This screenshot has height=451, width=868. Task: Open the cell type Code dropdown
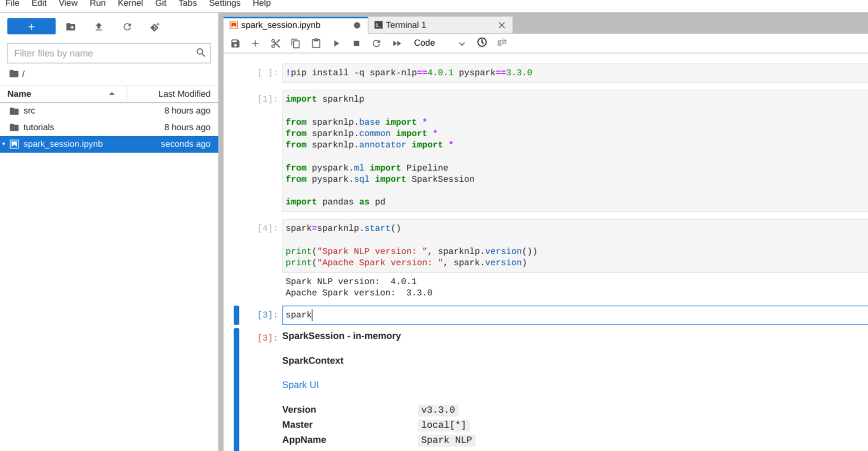coord(439,43)
